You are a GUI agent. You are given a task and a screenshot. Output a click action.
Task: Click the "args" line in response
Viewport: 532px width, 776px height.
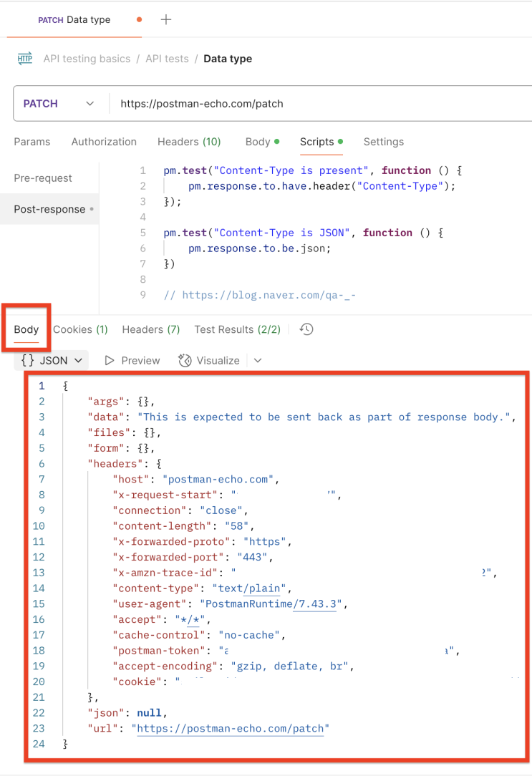[121, 402]
